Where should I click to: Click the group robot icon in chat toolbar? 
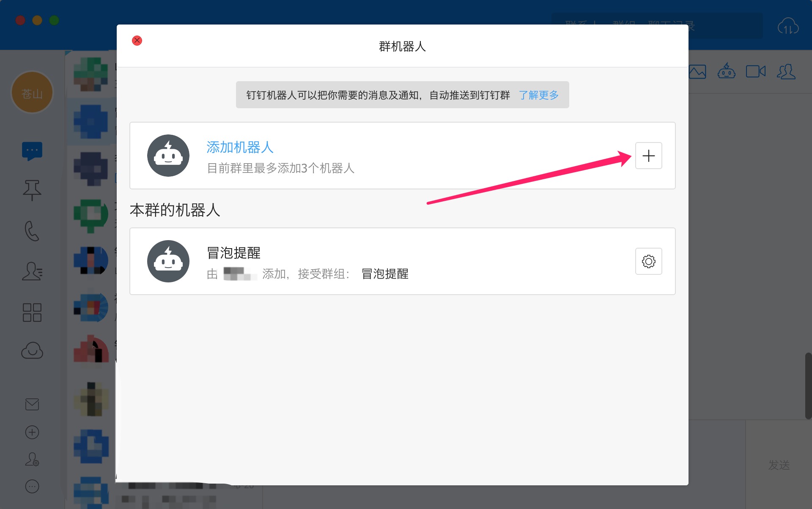pos(726,71)
